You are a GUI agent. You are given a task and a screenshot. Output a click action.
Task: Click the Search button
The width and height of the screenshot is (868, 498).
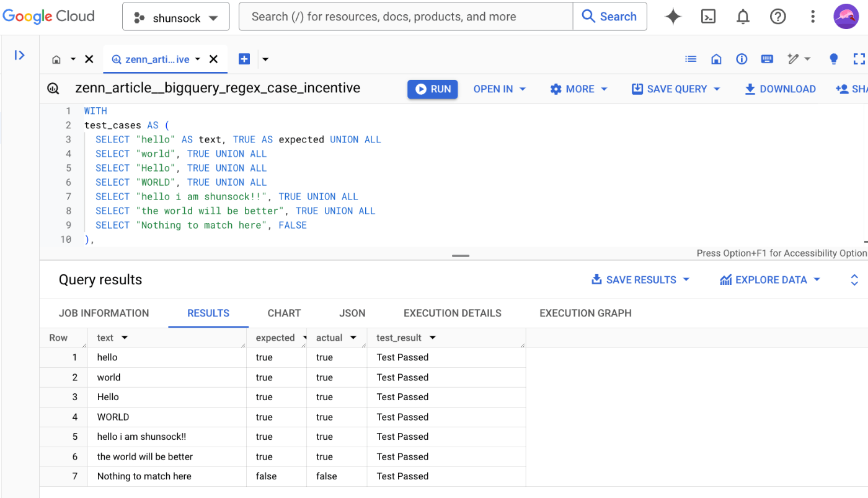click(609, 17)
